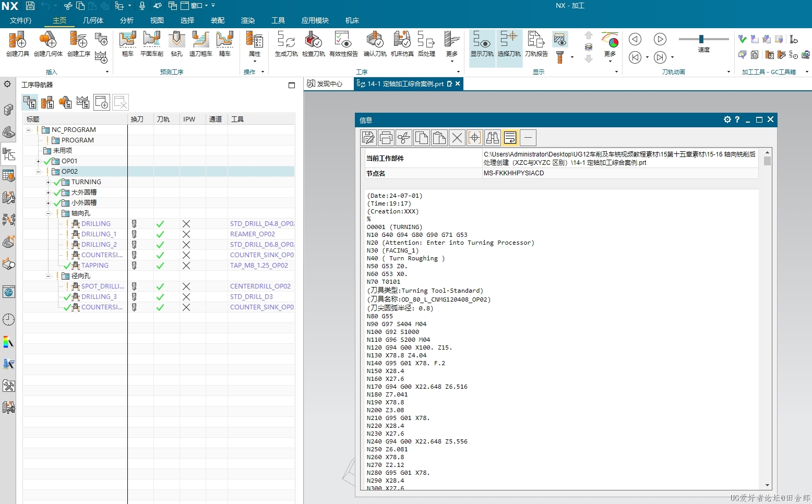812x504 pixels.
Task: Open settings gear in 信息 window title
Action: point(727,119)
